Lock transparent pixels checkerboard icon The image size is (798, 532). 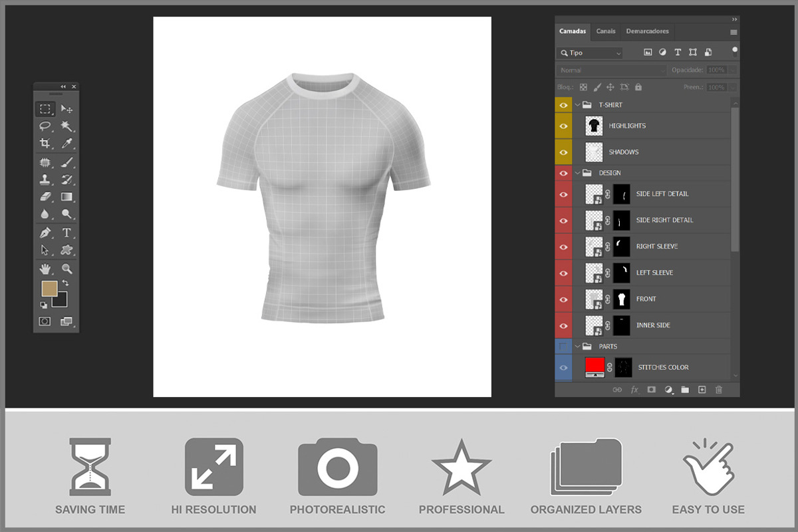click(x=583, y=87)
